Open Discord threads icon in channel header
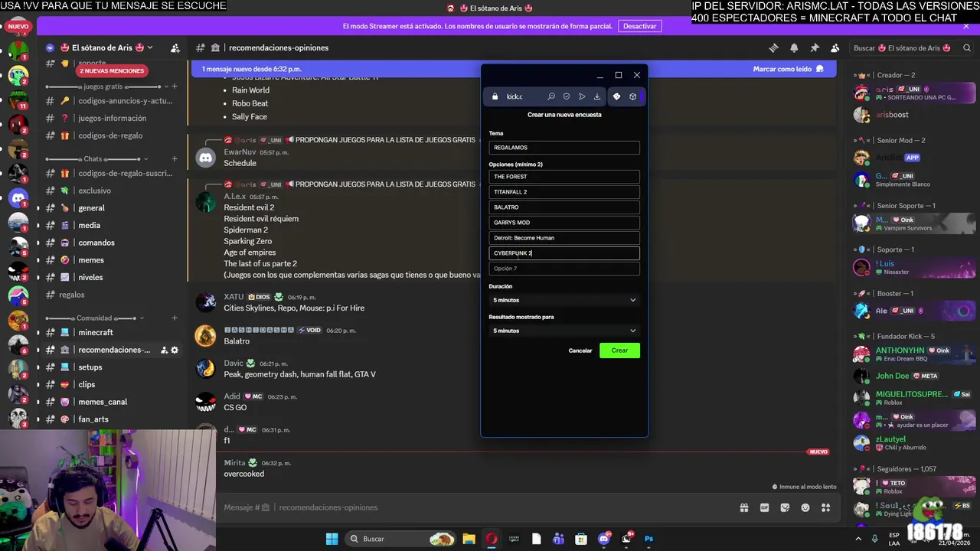Image resolution: width=980 pixels, height=551 pixels. click(773, 47)
